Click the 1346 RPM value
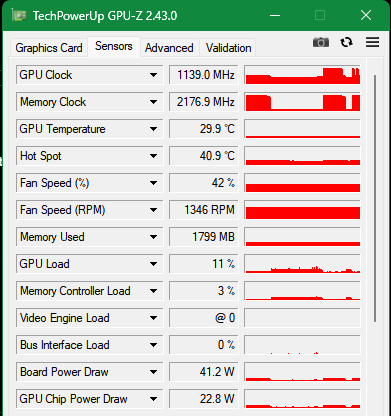The image size is (391, 416). [204, 210]
